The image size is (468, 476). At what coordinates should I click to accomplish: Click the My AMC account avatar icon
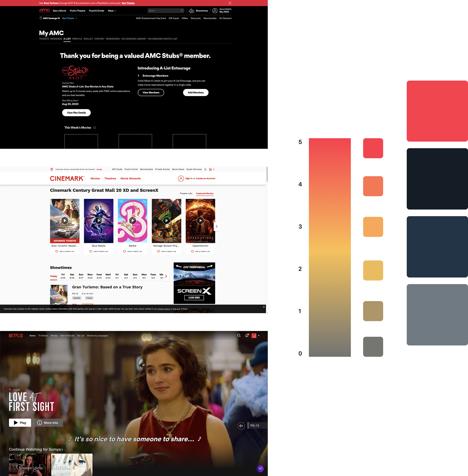[x=215, y=11]
